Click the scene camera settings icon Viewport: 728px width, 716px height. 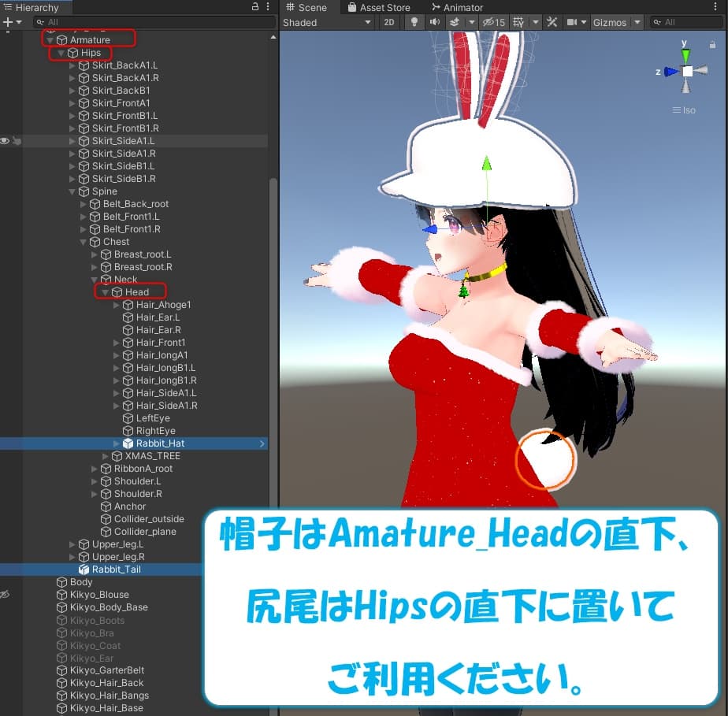click(574, 22)
